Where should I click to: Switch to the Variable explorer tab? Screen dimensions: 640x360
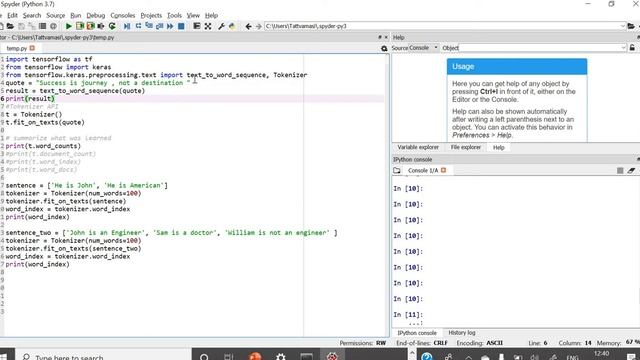(x=418, y=147)
